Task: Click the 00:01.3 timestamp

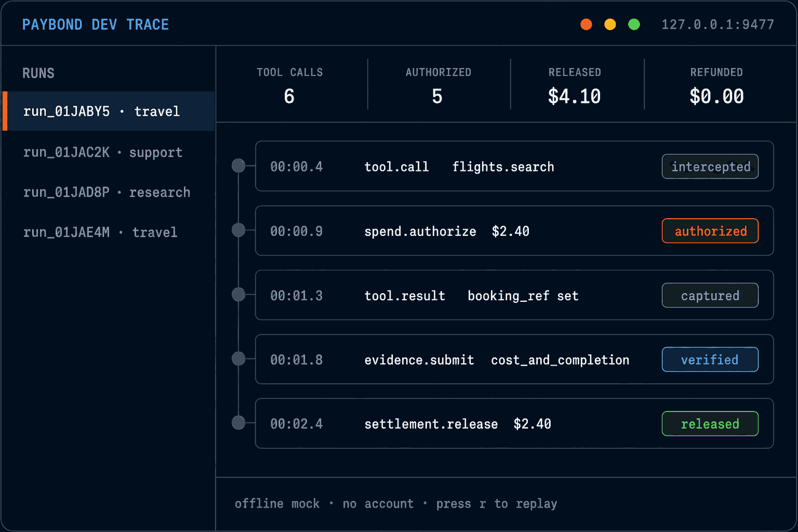Action: [297, 296]
